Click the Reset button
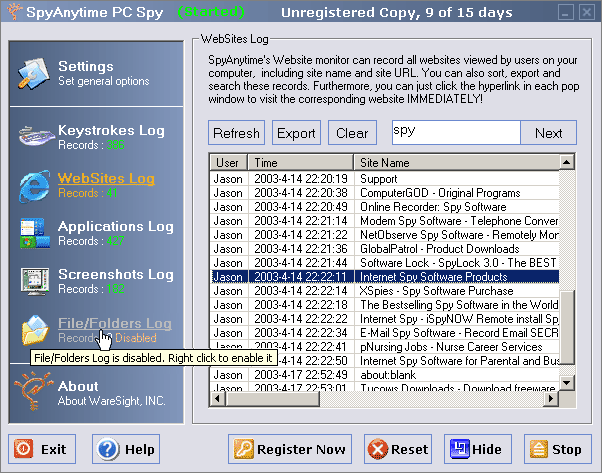602x473 pixels. pos(398,449)
